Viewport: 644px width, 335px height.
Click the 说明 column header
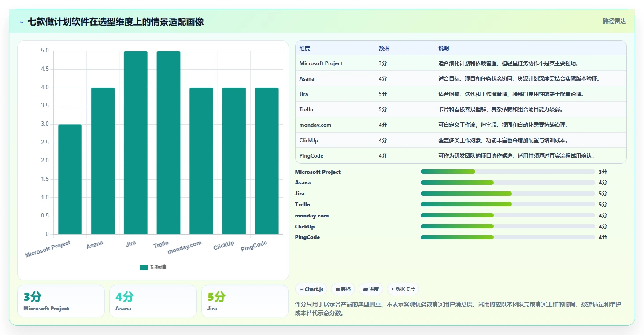(x=444, y=48)
